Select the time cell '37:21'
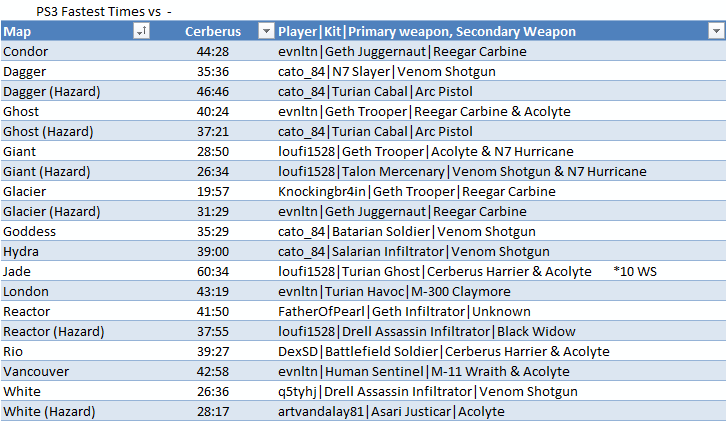Viewport: 726px width, 421px height. tap(213, 132)
